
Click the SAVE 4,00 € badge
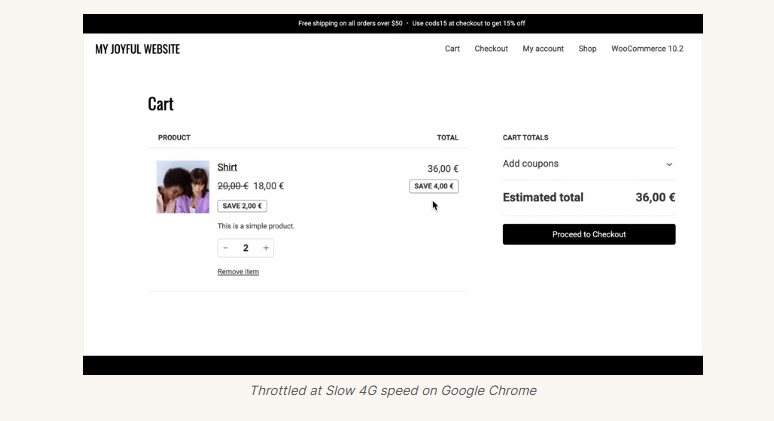434,186
